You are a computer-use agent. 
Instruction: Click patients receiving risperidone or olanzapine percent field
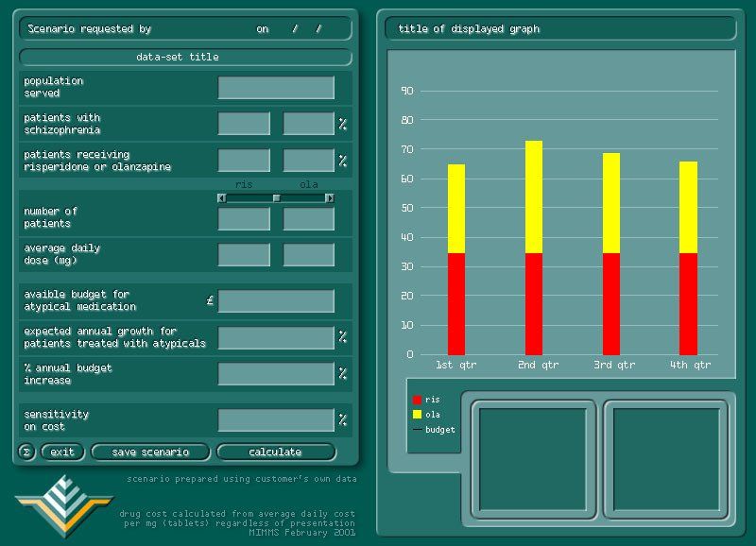click(309, 160)
